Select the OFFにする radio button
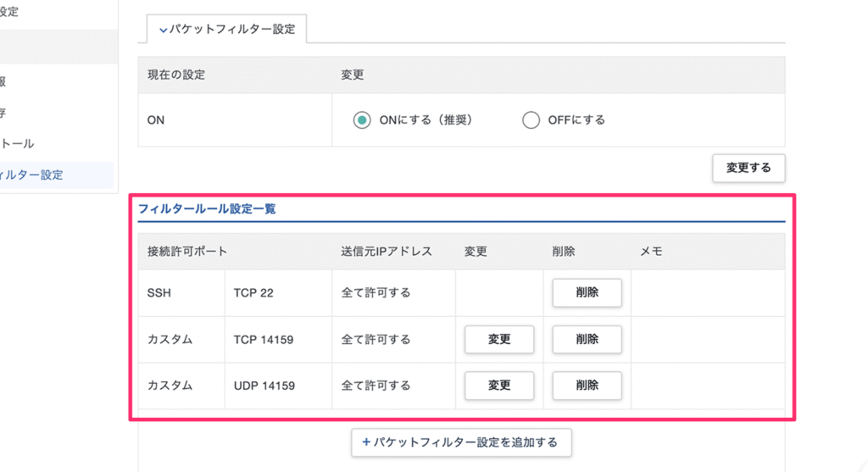The width and height of the screenshot is (868, 472). (531, 120)
